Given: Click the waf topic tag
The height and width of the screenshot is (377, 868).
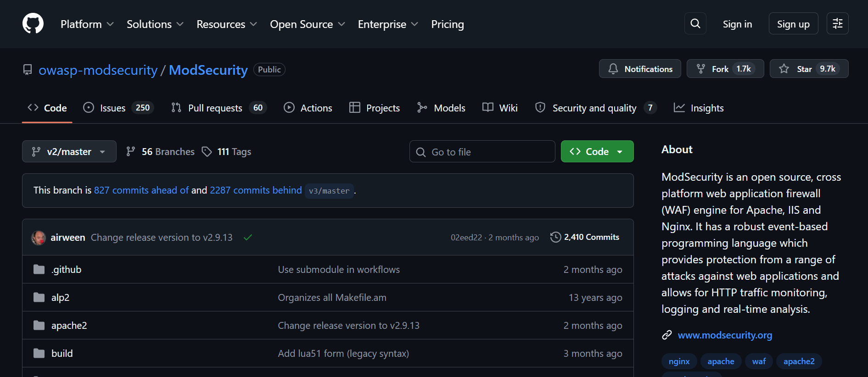Looking at the screenshot, I should [x=759, y=361].
